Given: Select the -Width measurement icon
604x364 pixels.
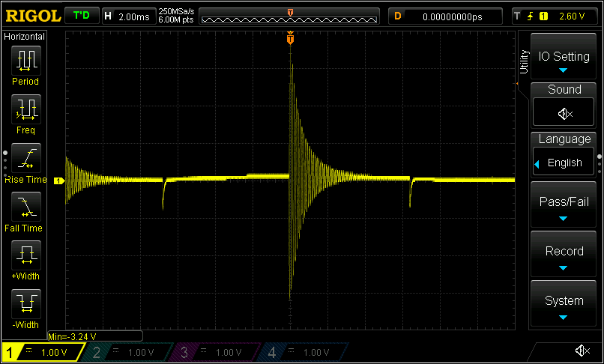Looking at the screenshot, I should point(25,303).
